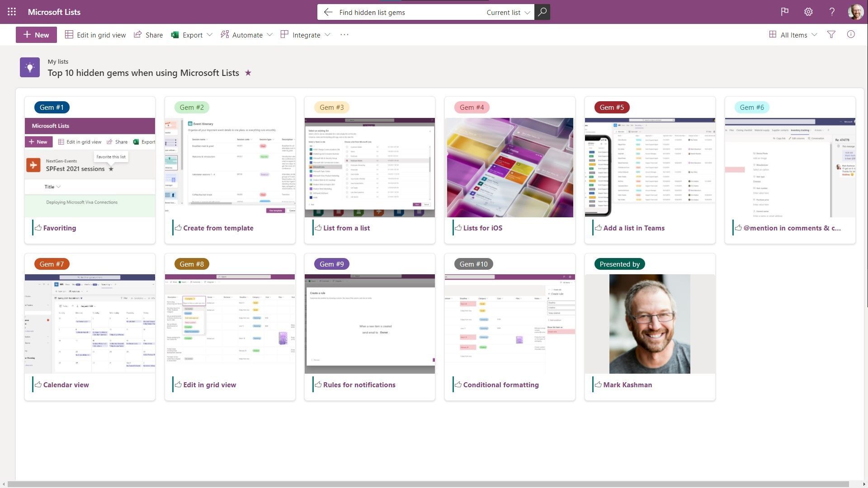Select Share from the command bar

(x=148, y=35)
